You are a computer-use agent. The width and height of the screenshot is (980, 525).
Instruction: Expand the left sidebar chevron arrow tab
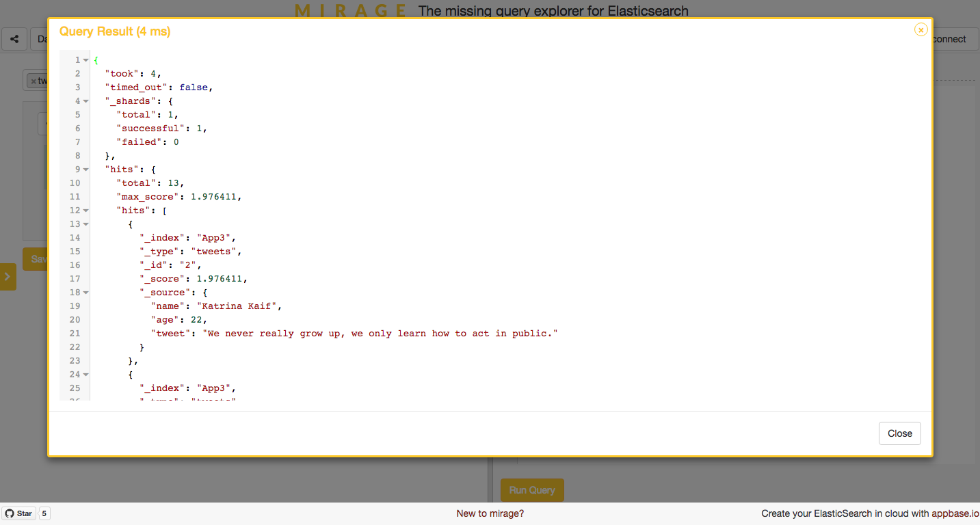coord(8,277)
